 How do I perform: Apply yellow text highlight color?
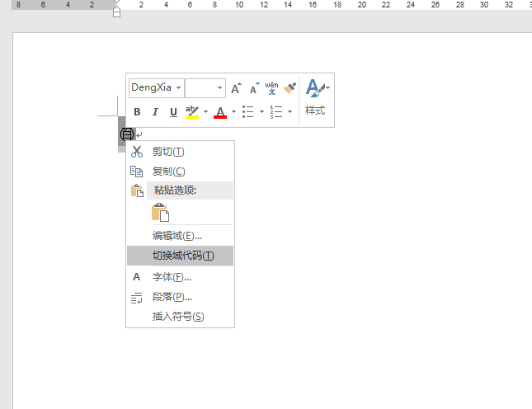[x=192, y=112]
